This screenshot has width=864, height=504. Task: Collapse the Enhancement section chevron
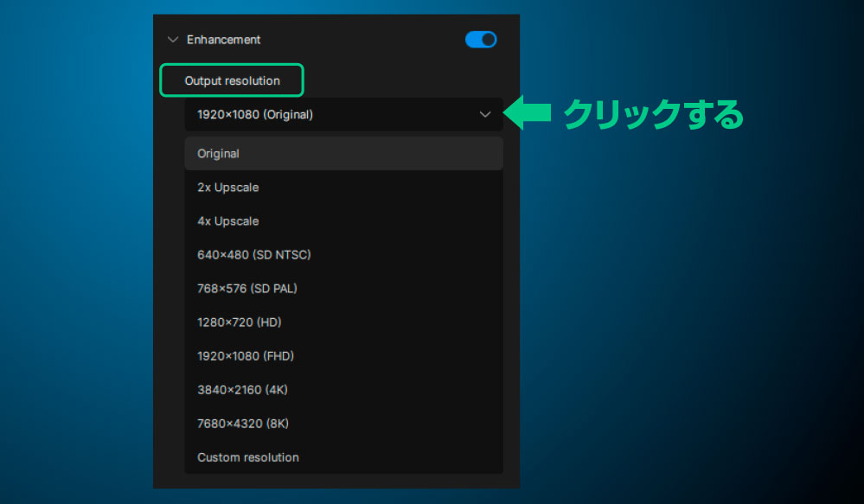pos(173,40)
